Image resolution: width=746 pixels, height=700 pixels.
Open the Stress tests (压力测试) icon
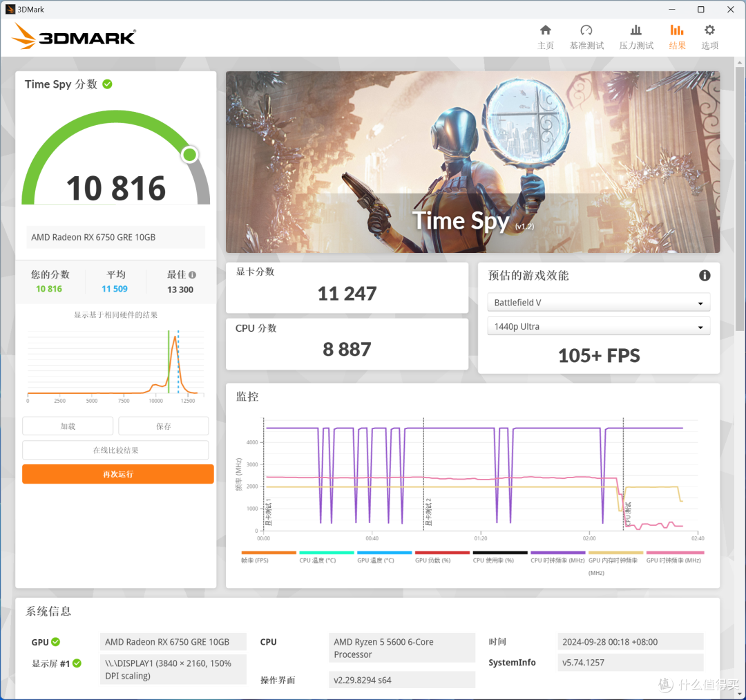pyautogui.click(x=635, y=30)
